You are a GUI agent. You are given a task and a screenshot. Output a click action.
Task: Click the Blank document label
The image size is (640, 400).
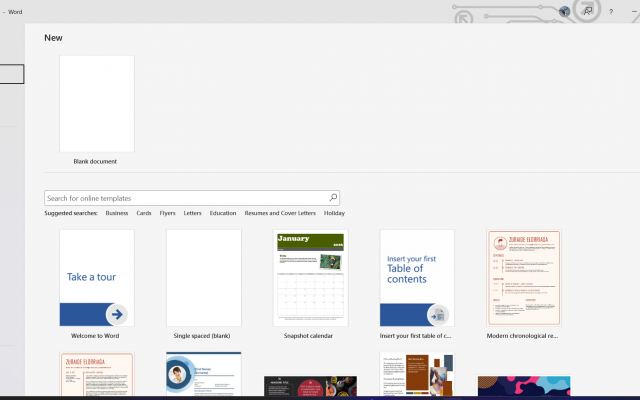(x=95, y=161)
